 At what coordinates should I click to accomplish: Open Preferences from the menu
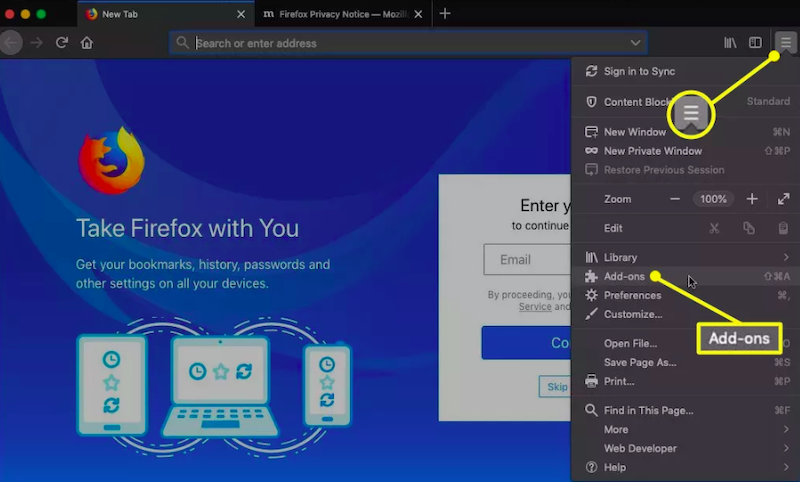pyautogui.click(x=632, y=295)
